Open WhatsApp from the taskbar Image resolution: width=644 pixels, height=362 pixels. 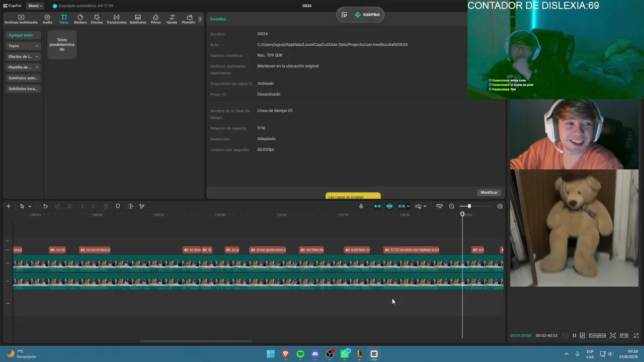click(x=345, y=354)
